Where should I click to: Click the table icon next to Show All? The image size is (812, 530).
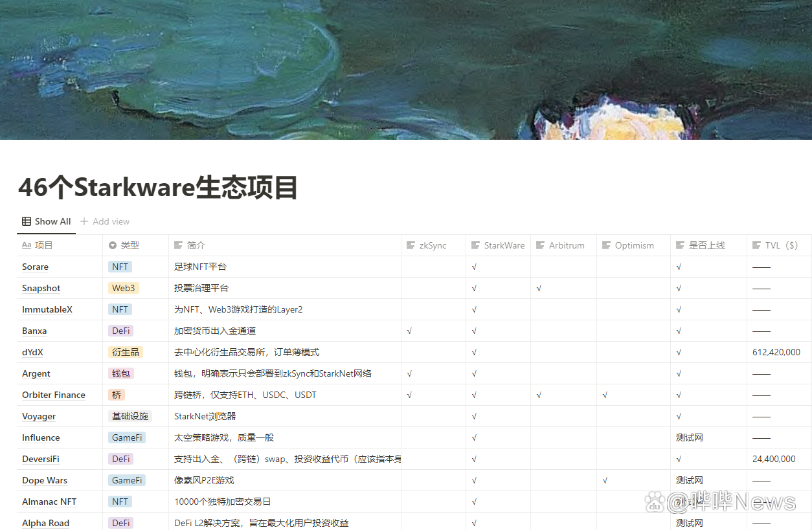[x=26, y=221]
